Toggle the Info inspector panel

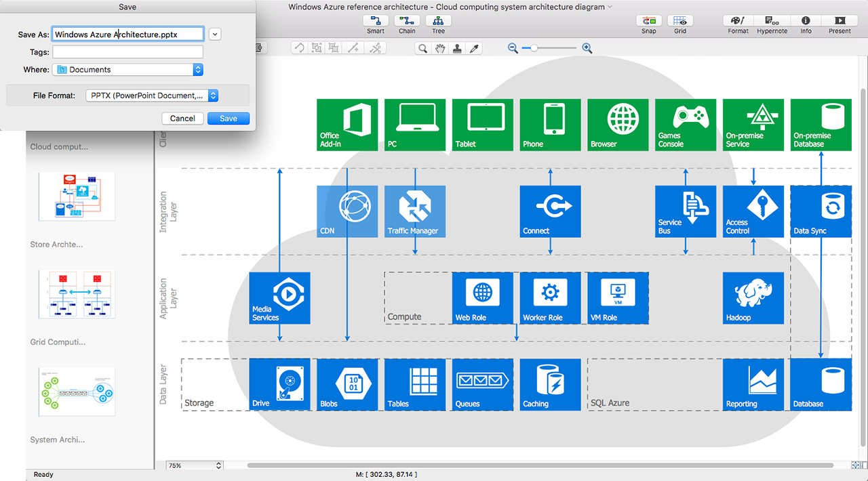[806, 21]
